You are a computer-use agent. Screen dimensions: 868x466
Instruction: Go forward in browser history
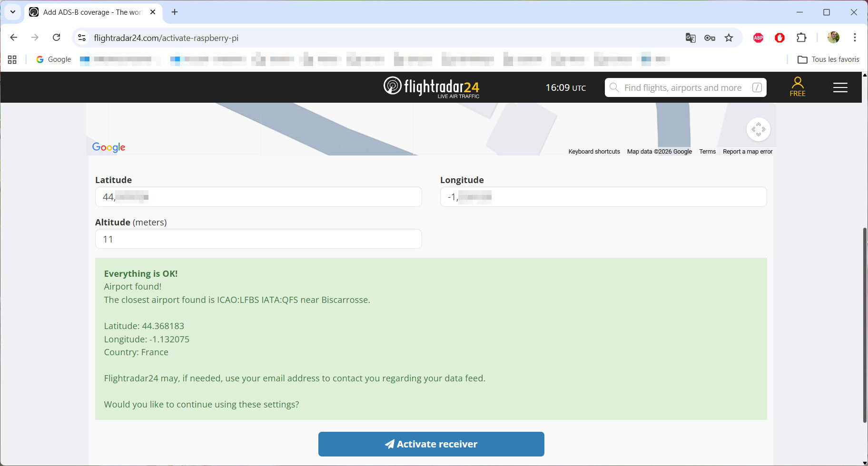pos(35,38)
